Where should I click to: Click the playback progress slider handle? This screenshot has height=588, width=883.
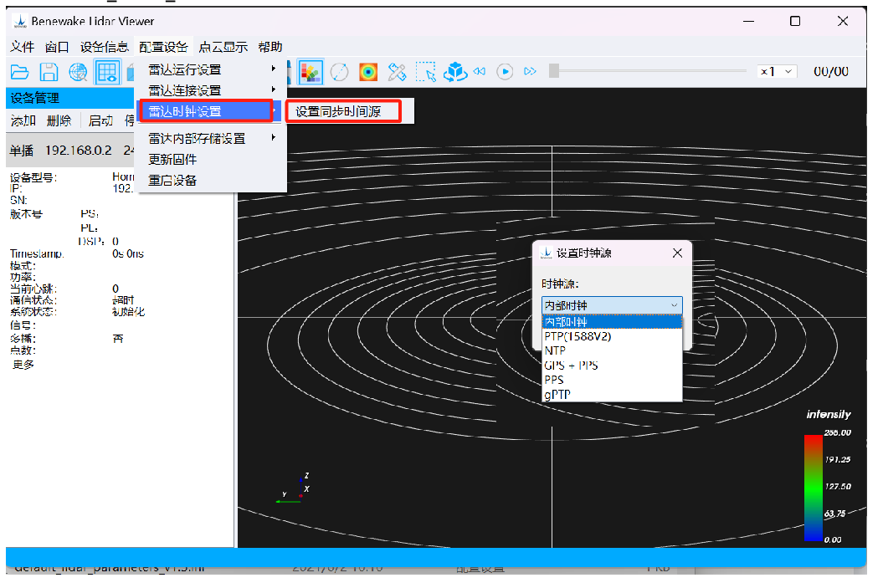[x=554, y=71]
